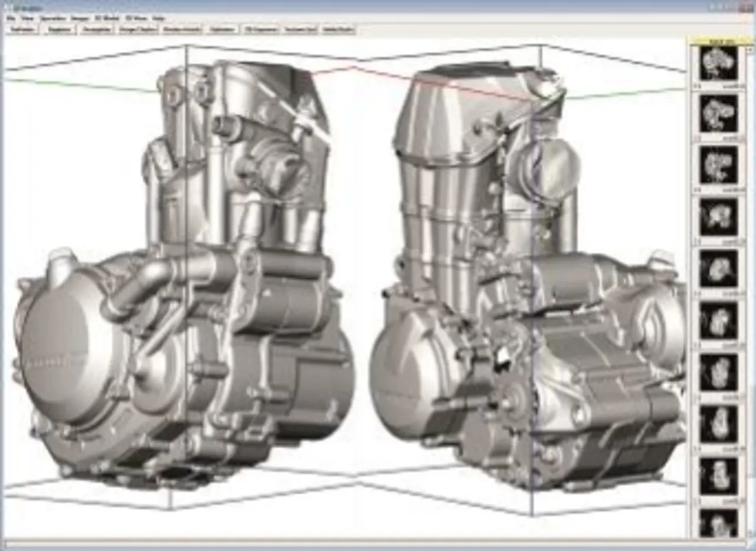Image resolution: width=756 pixels, height=551 pixels.
Task: Choose the eighth thumbnail in the image strip
Action: pyautogui.click(x=719, y=423)
